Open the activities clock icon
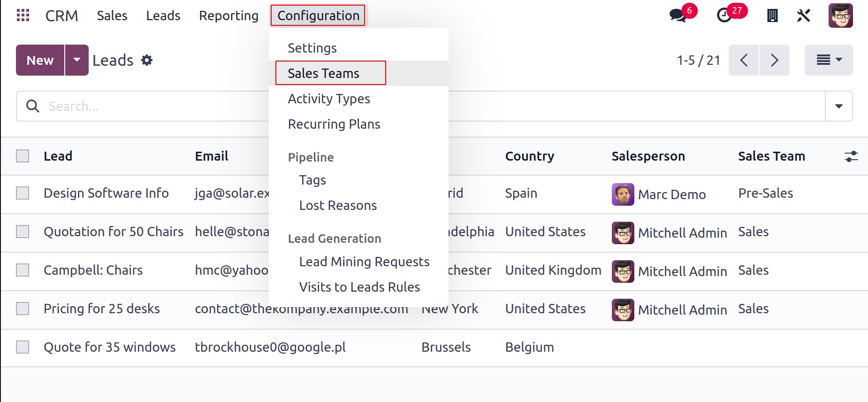 point(724,15)
